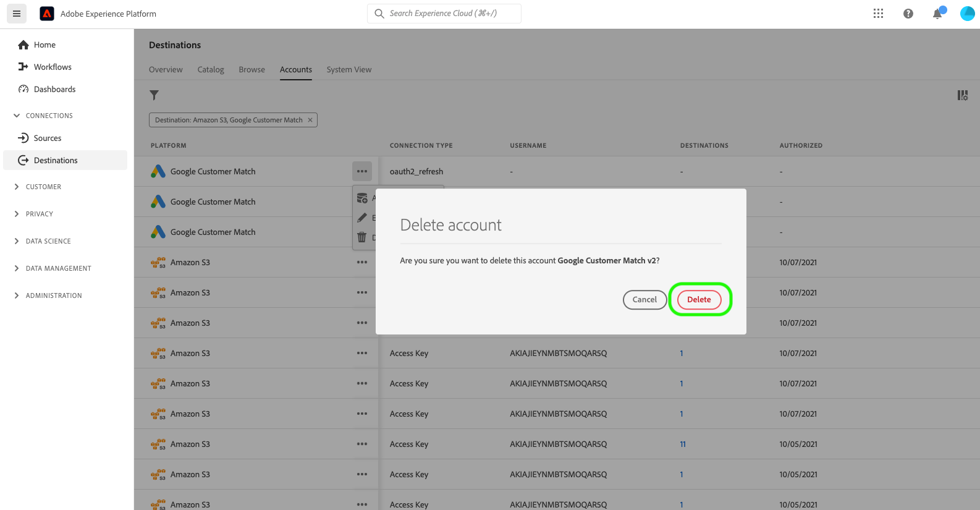Click the Workflows icon in sidebar

(x=23, y=67)
